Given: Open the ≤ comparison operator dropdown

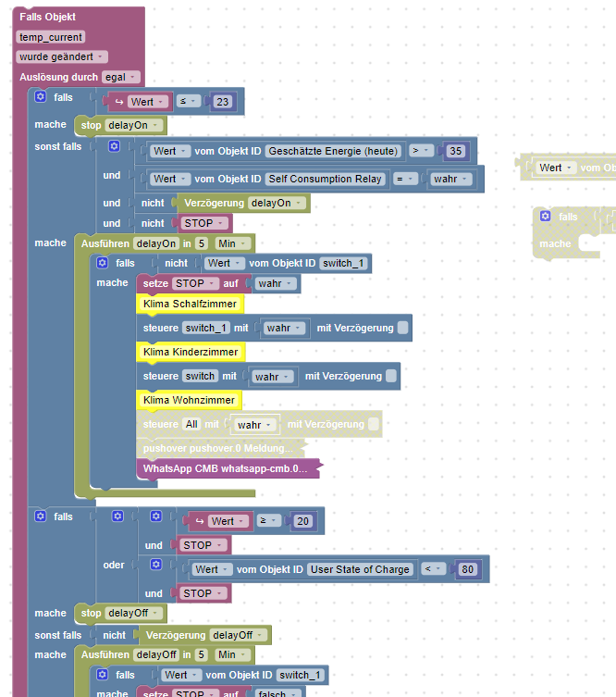Looking at the screenshot, I should click(189, 101).
